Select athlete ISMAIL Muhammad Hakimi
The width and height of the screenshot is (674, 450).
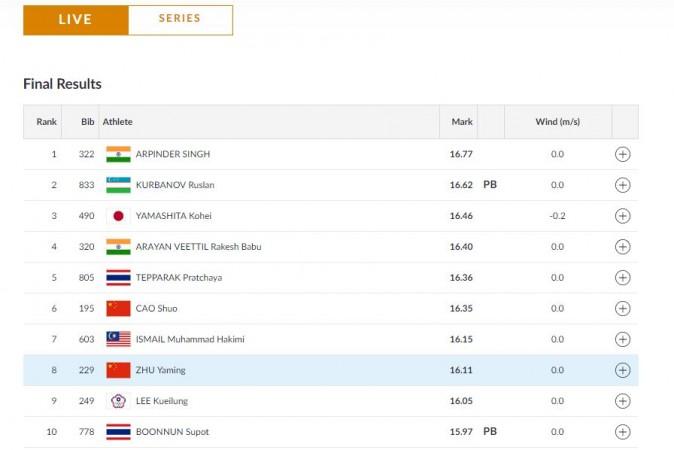point(190,340)
